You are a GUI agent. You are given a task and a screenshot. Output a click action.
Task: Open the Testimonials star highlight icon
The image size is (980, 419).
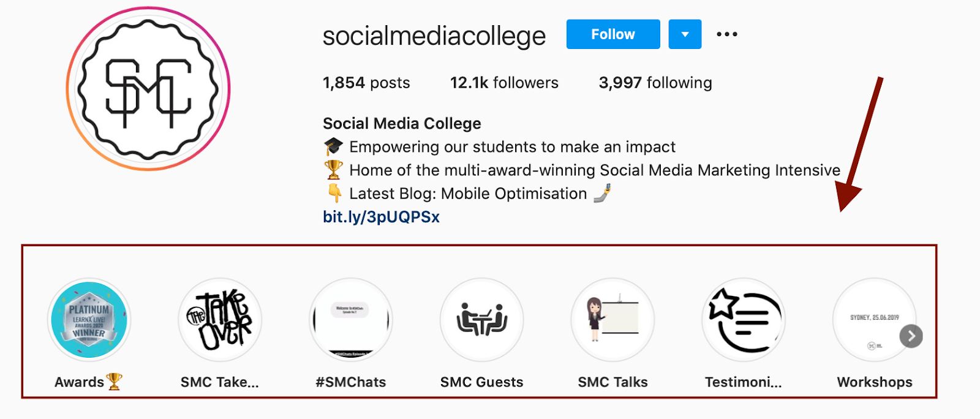pos(744,320)
